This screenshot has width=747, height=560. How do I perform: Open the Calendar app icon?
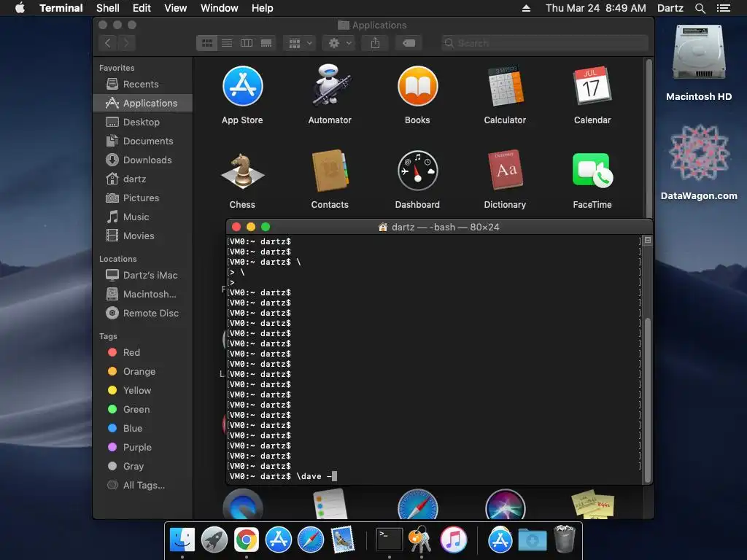tap(592, 86)
